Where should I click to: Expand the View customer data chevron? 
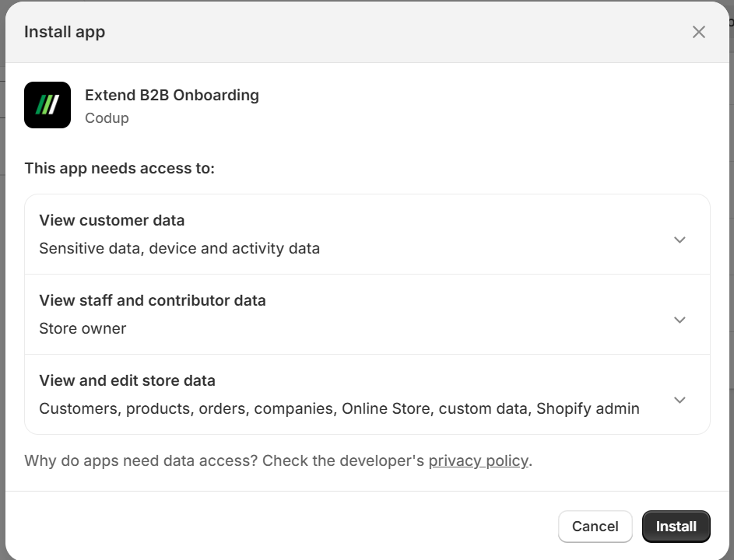pos(680,240)
